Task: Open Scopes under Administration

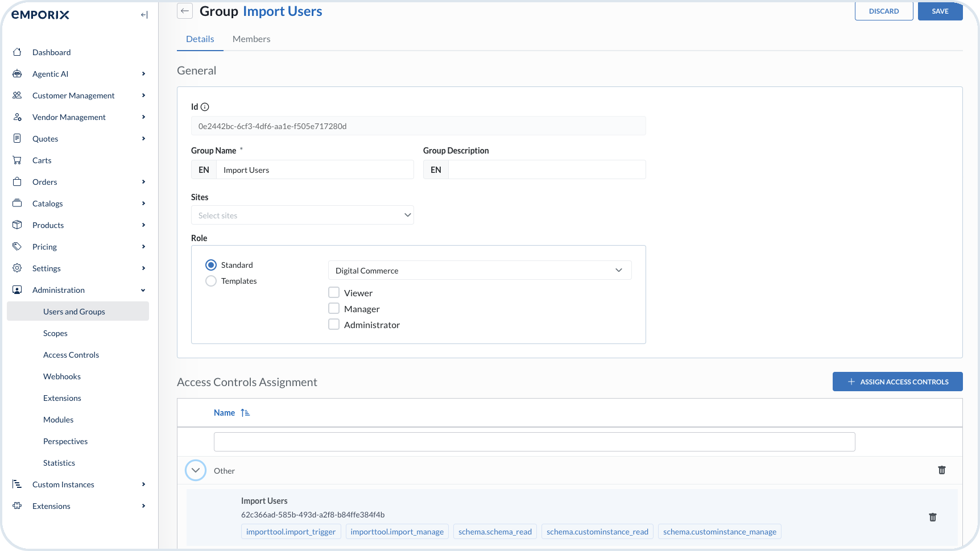Action: point(55,333)
